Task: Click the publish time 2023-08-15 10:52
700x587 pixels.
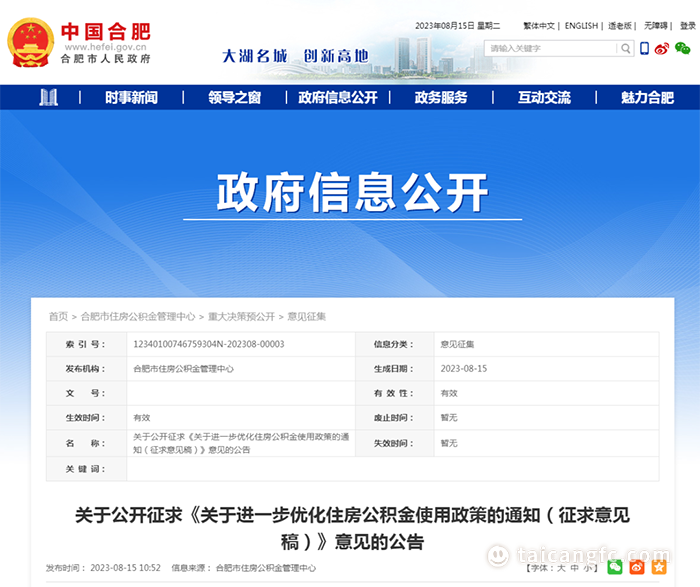Action: (125, 568)
